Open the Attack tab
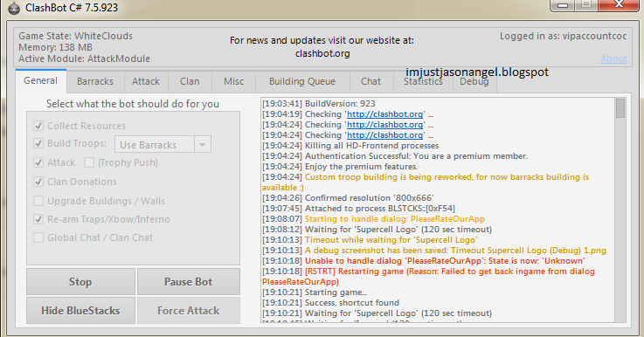 click(146, 81)
